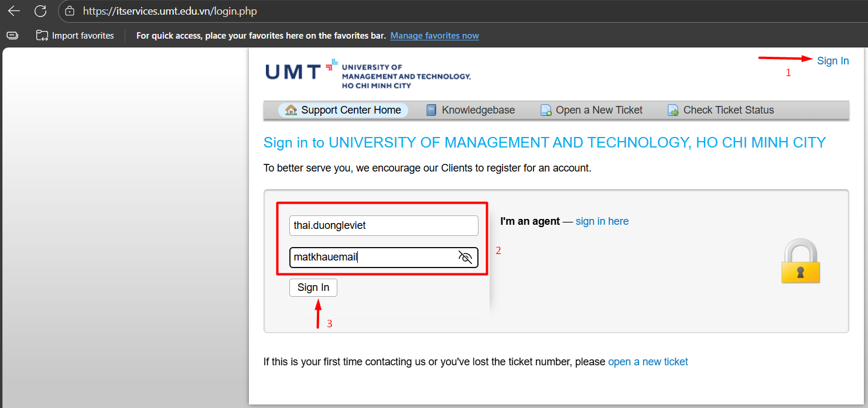This screenshot has width=868, height=408.
Task: Click the Support Center Home house icon
Action: pyautogui.click(x=291, y=110)
